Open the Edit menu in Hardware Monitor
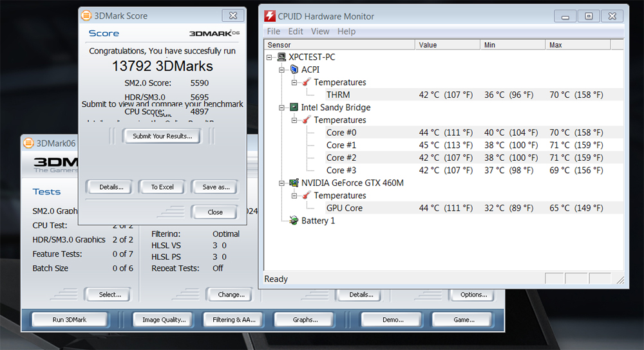 click(296, 31)
